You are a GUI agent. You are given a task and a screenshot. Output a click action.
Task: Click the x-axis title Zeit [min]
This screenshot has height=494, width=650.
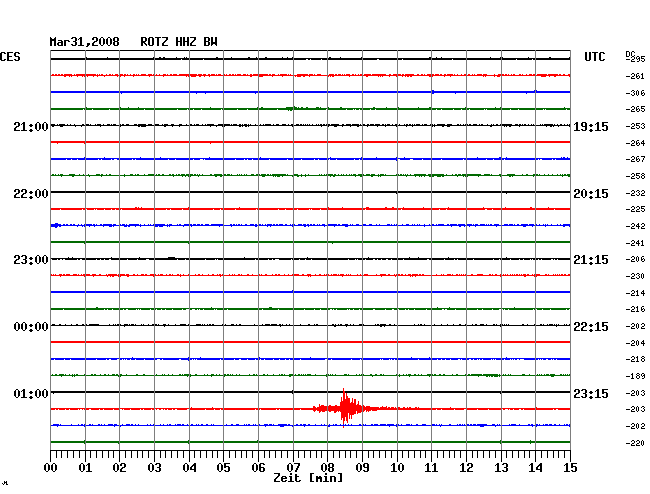coord(308,478)
